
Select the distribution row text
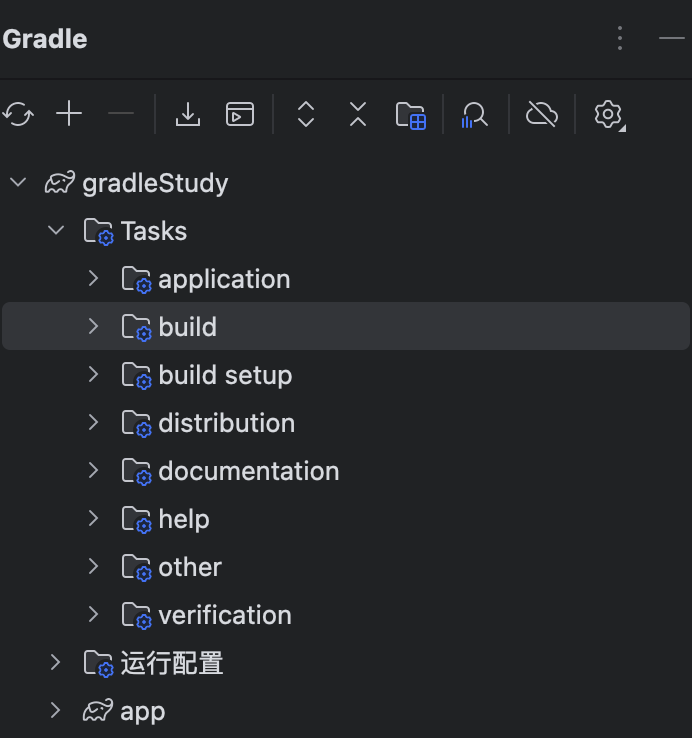point(226,423)
